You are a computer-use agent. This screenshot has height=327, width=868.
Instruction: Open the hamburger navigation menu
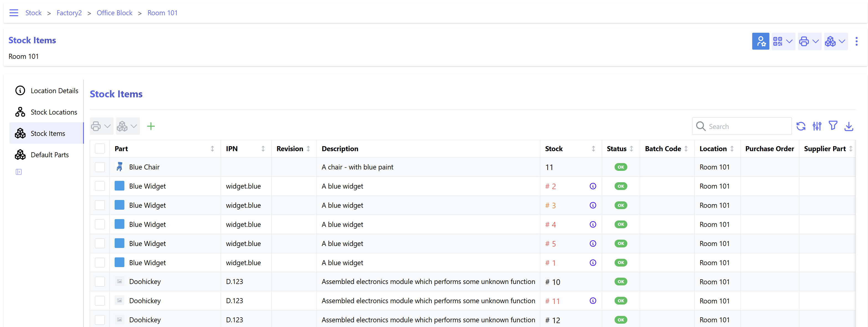(14, 13)
